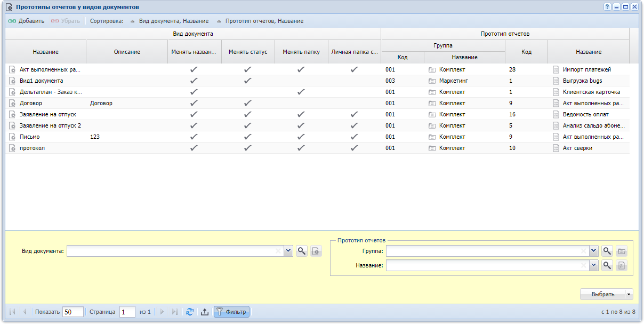Click the Добавить button
Image resolution: width=644 pixels, height=324 pixels.
tap(26, 21)
